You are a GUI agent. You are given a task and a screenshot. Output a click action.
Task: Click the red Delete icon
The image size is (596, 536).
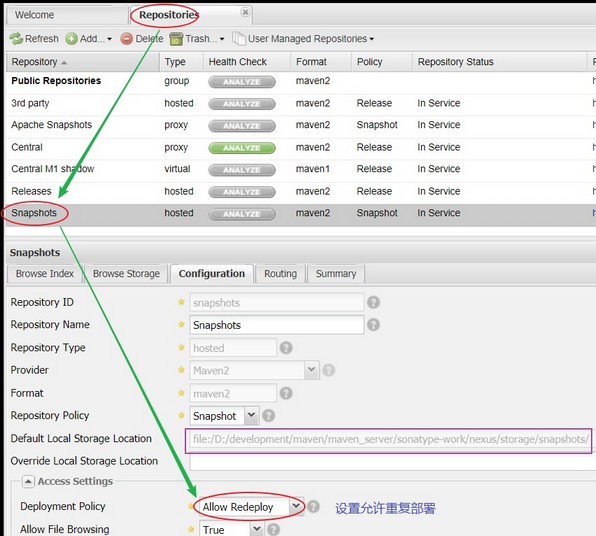coord(127,39)
